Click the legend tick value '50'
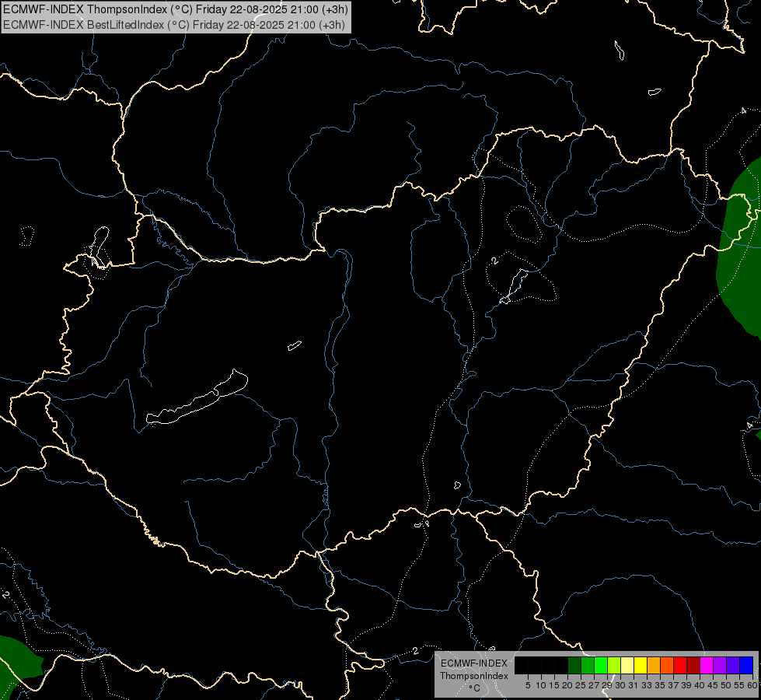The height and width of the screenshot is (700, 761). (x=726, y=685)
